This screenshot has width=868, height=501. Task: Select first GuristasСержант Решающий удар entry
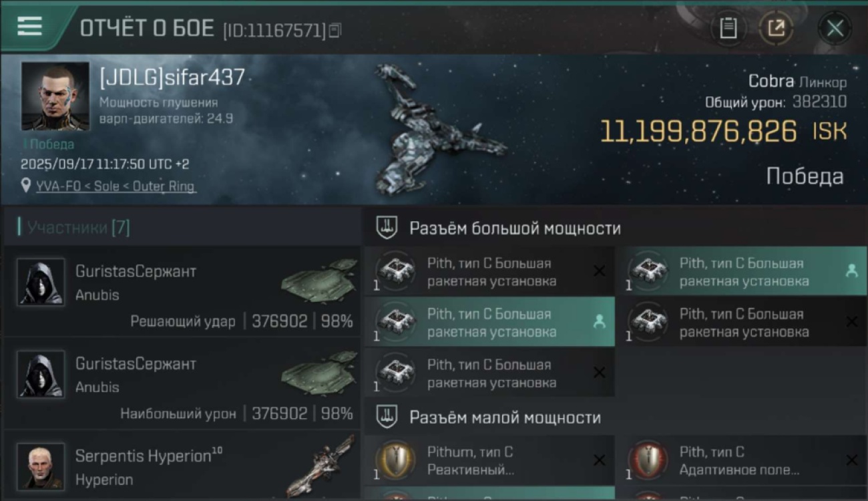pos(182,291)
